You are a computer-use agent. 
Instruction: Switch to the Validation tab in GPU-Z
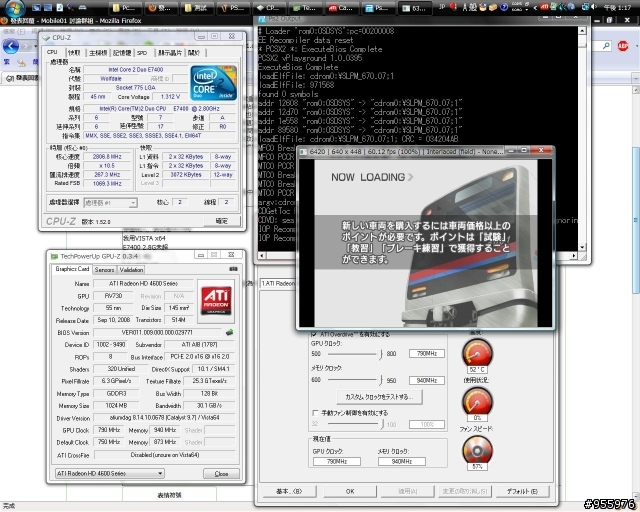[x=131, y=270]
